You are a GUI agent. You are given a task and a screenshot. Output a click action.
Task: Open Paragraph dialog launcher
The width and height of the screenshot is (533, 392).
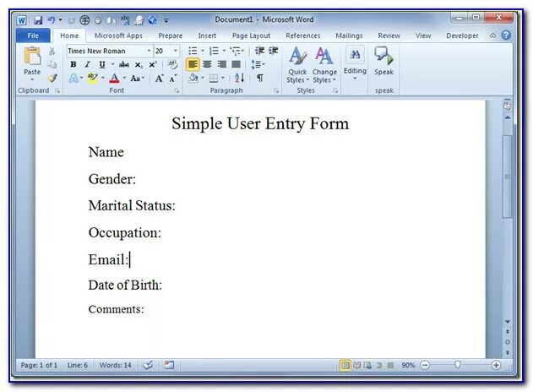tap(276, 90)
